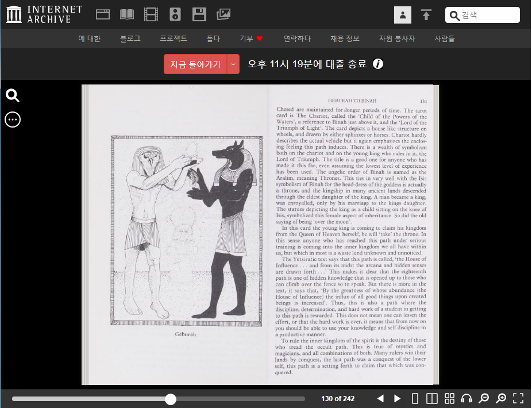Open the '채용 정보' nav link
This screenshot has height=408, width=532.
345,39
